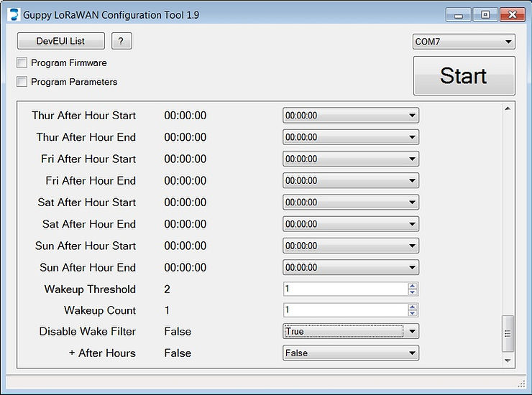532x395 pixels.
Task: Click the Guppy app icon in title bar
Action: (14, 14)
